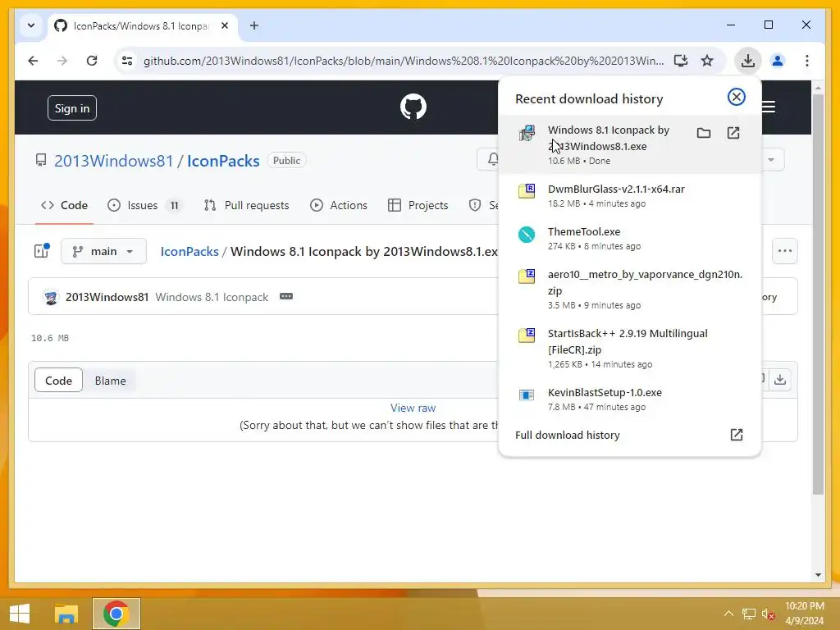
Task: Select the Blame view button
Action: click(x=111, y=381)
